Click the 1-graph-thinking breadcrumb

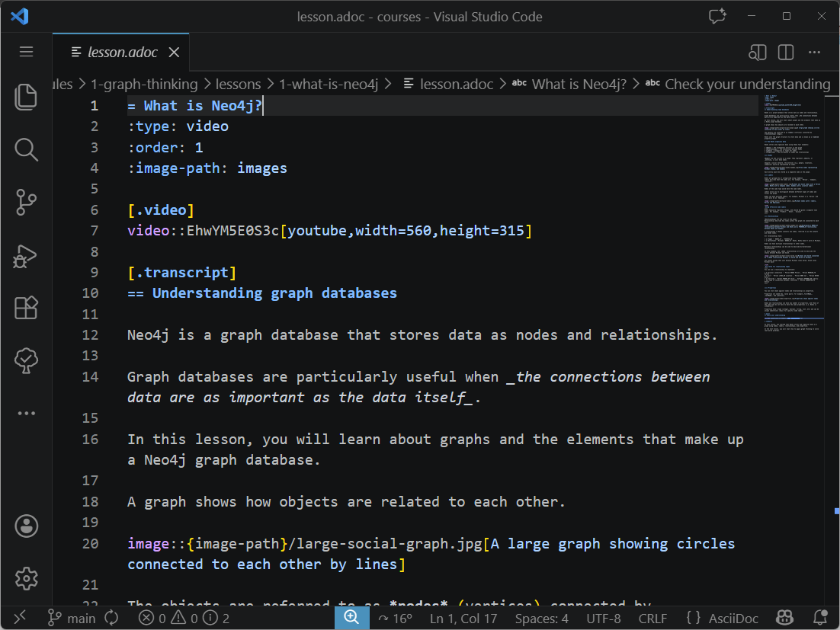tap(144, 84)
